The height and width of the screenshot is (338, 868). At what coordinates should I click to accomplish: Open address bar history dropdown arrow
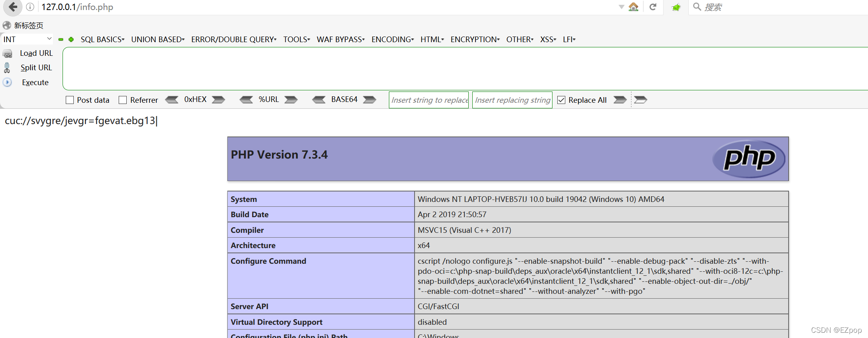pos(621,7)
